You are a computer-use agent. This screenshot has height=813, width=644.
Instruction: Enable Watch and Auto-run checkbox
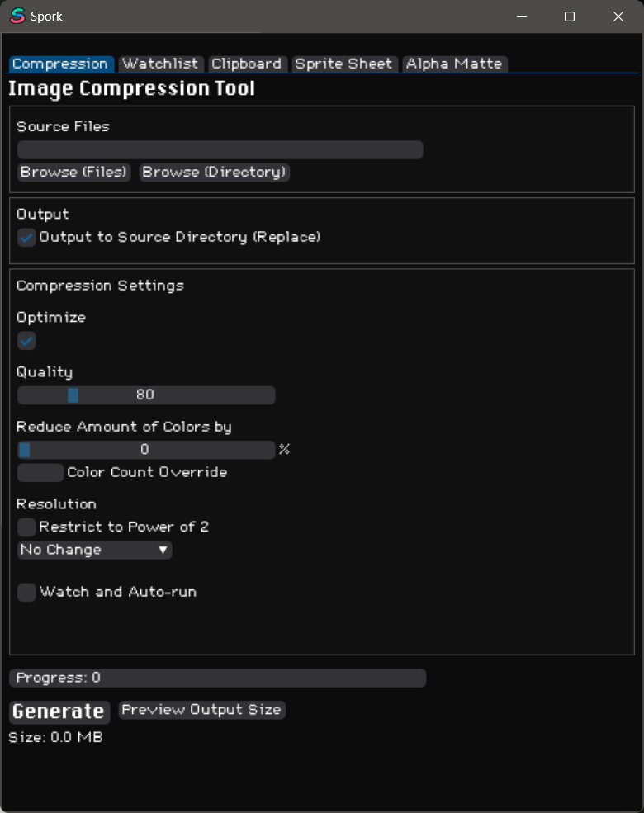coord(27,592)
